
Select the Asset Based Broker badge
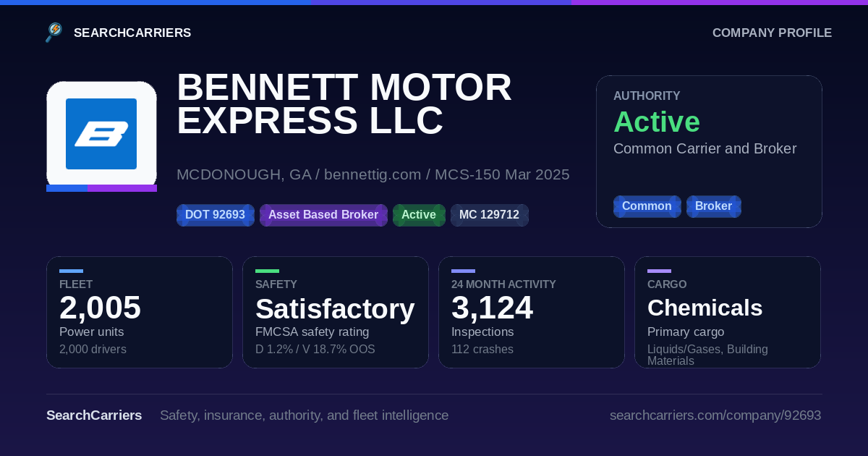click(323, 215)
